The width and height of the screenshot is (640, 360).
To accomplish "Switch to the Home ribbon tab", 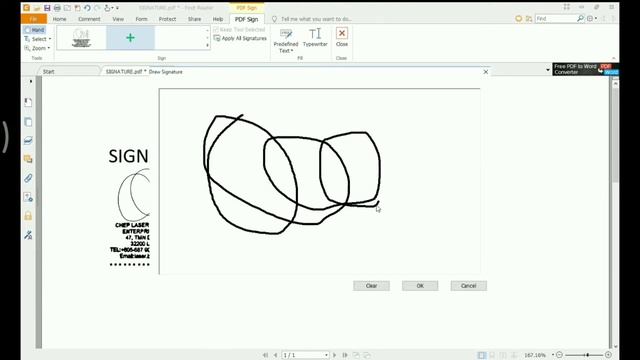I will tap(59, 19).
